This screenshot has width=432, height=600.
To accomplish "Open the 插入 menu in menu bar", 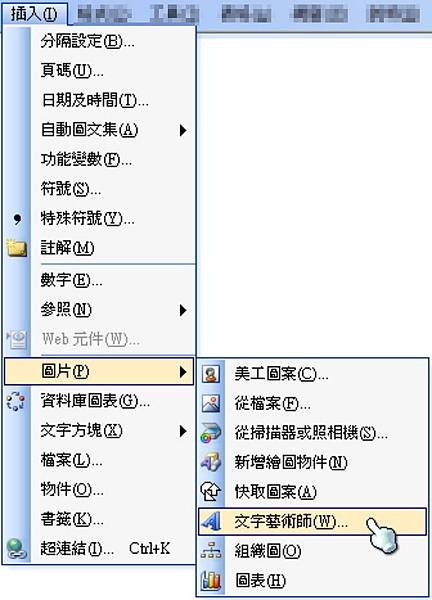I will [34, 14].
